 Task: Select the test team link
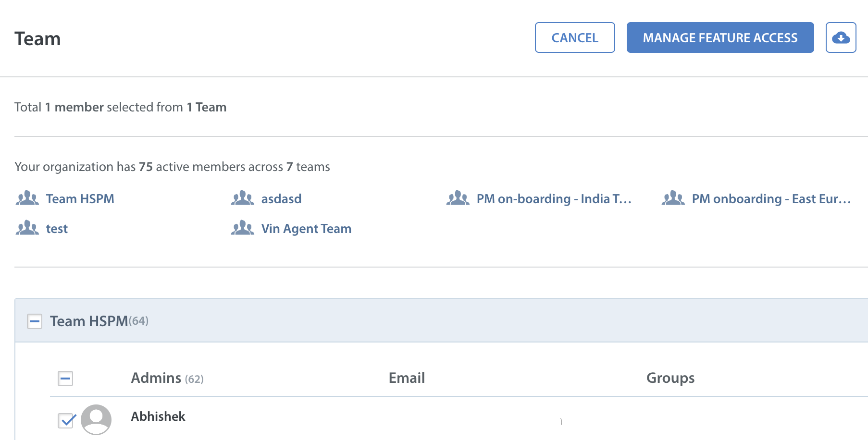click(x=57, y=229)
